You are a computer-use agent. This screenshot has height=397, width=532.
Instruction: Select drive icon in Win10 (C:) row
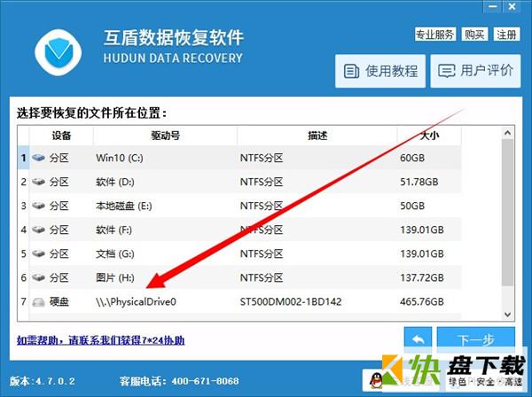click(39, 158)
